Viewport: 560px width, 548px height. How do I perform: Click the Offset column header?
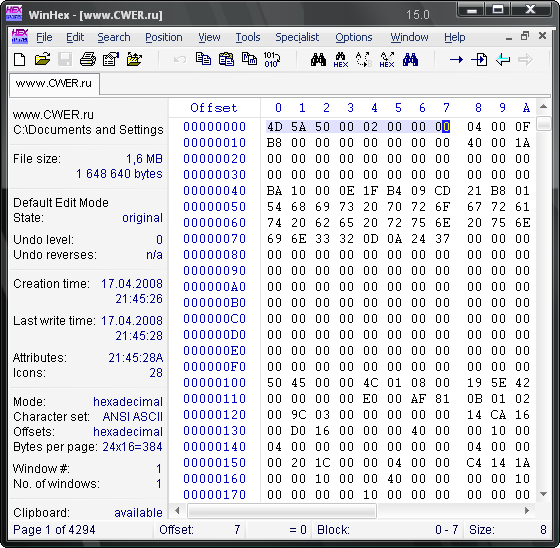point(214,108)
